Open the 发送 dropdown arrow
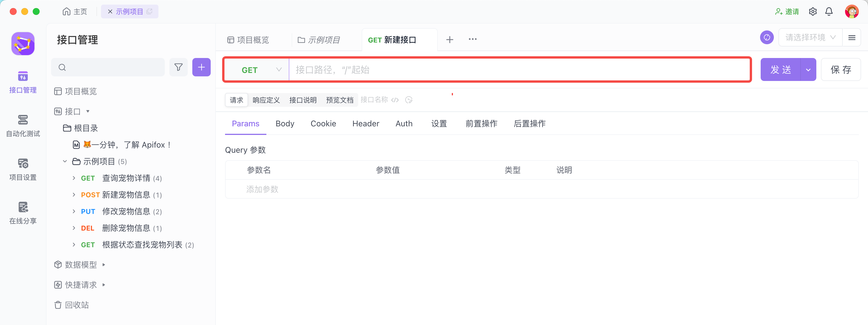The width and height of the screenshot is (868, 325). (808, 70)
